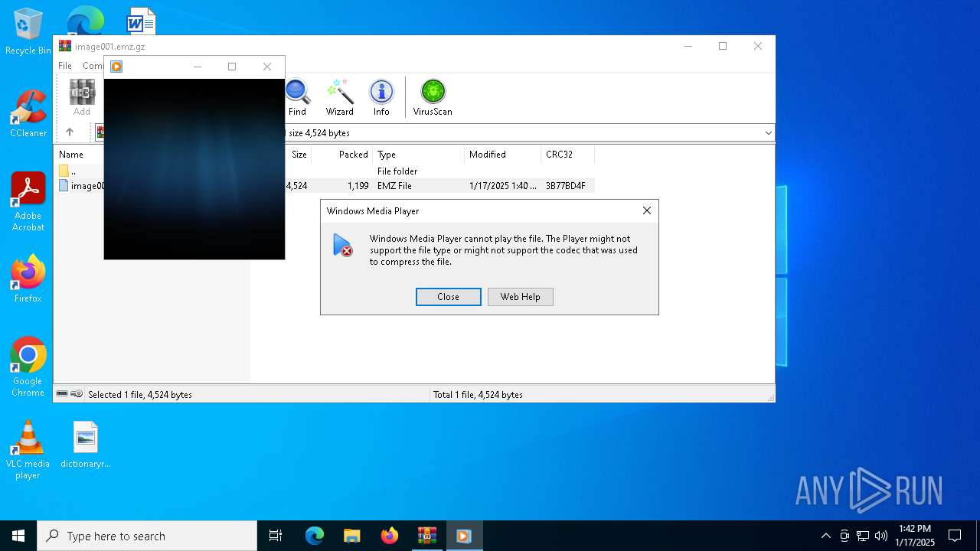Maximize the WinRAR window
Viewport: 980px width, 551px height.
(723, 46)
